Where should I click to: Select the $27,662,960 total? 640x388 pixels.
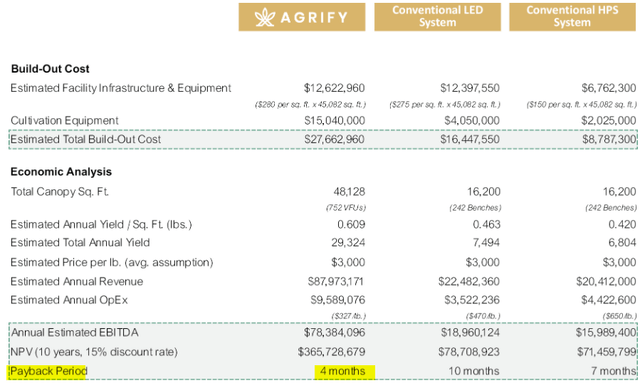tap(334, 140)
